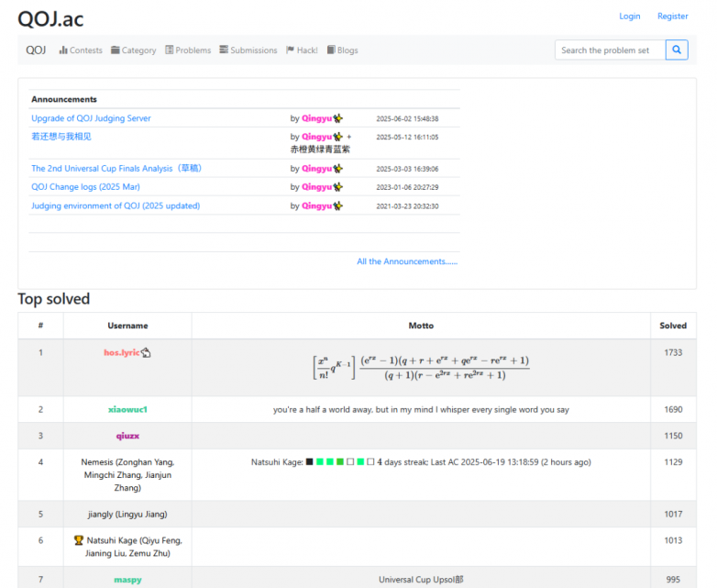Open the Blogs page
717x588 pixels.
(342, 50)
